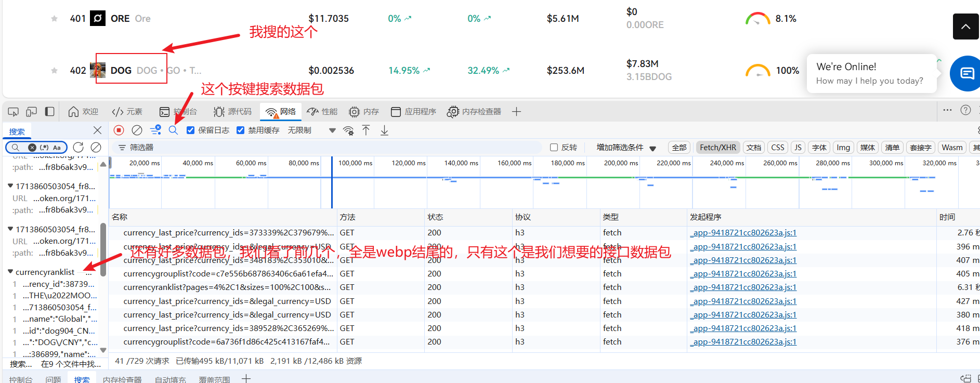Open the throttling 无限制 dropdown
The height and width of the screenshot is (383, 980).
[311, 130]
